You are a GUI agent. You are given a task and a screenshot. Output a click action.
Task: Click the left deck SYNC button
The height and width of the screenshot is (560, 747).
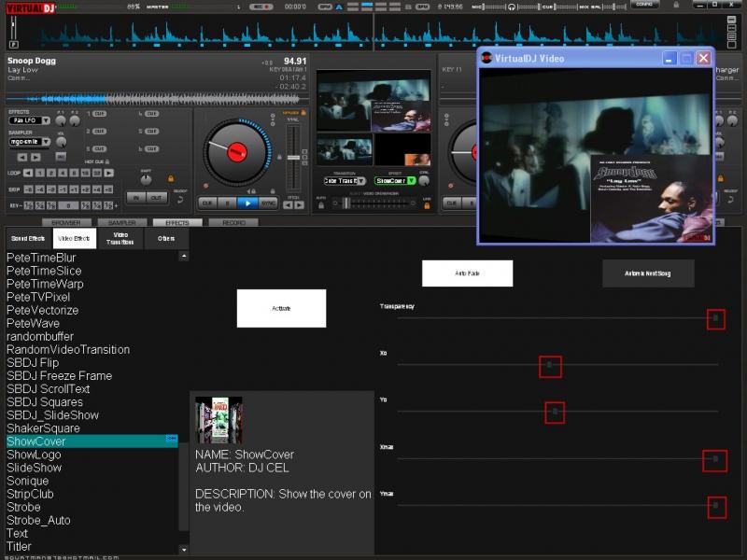(x=268, y=203)
